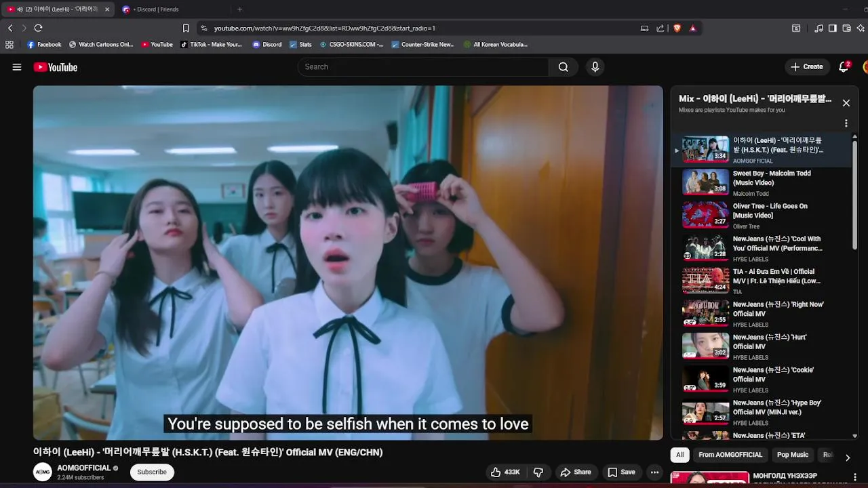Select the currently playing LeeHi playlist item
The image size is (868, 488).
[x=762, y=150]
